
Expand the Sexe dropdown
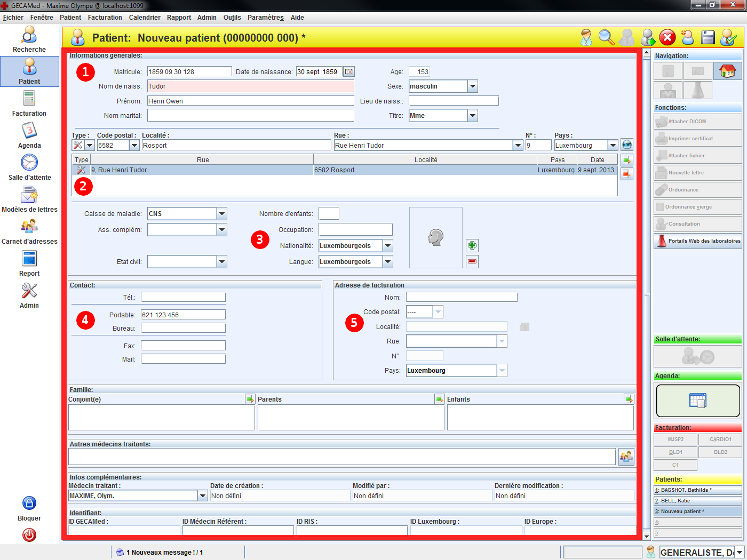[472, 86]
